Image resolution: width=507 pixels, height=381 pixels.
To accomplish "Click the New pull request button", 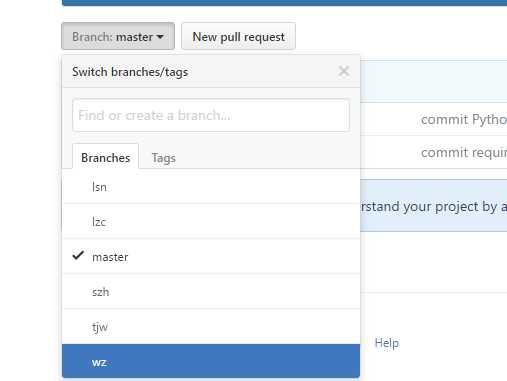I will (238, 36).
